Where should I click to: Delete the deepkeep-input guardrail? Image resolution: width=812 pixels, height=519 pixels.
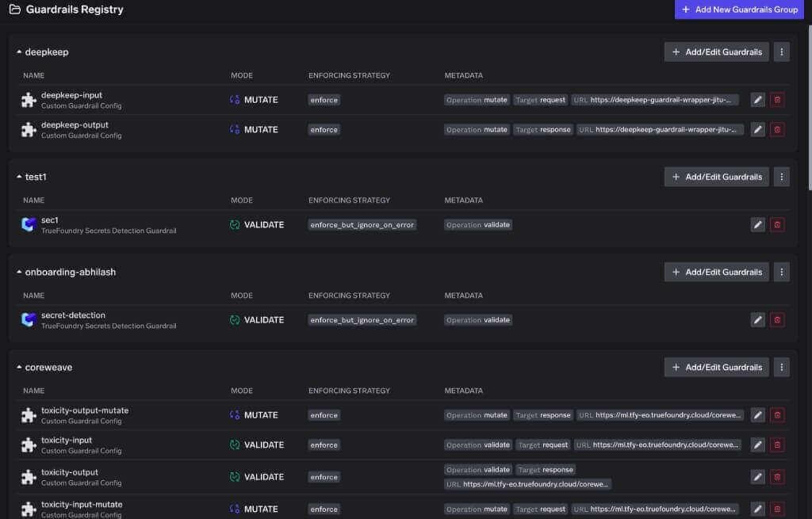(x=777, y=100)
